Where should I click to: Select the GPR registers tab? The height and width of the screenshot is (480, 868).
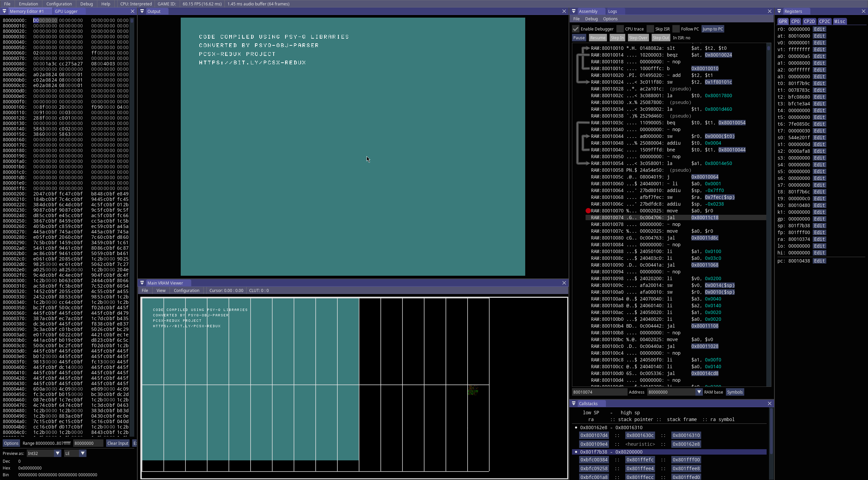(783, 21)
